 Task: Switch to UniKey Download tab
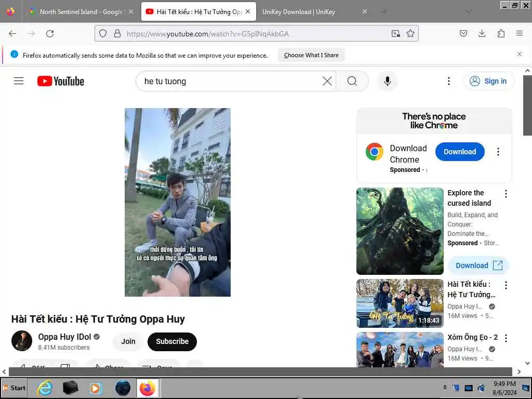coord(313,11)
